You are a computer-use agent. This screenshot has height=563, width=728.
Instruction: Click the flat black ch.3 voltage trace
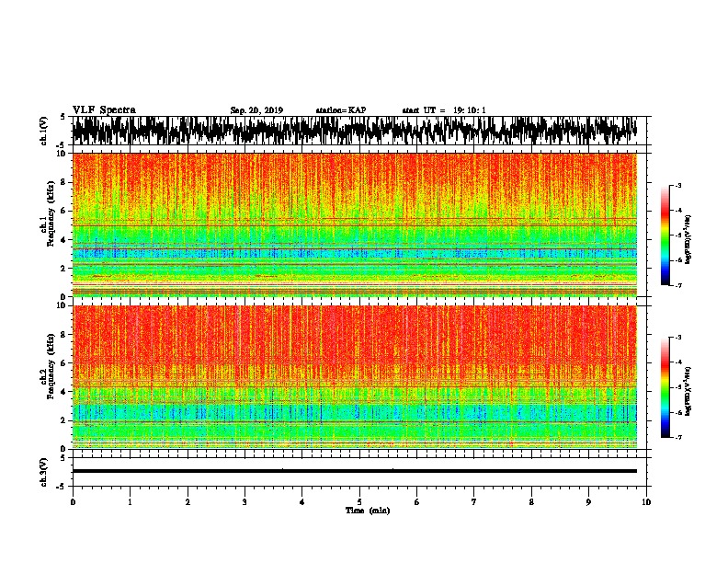tap(354, 471)
